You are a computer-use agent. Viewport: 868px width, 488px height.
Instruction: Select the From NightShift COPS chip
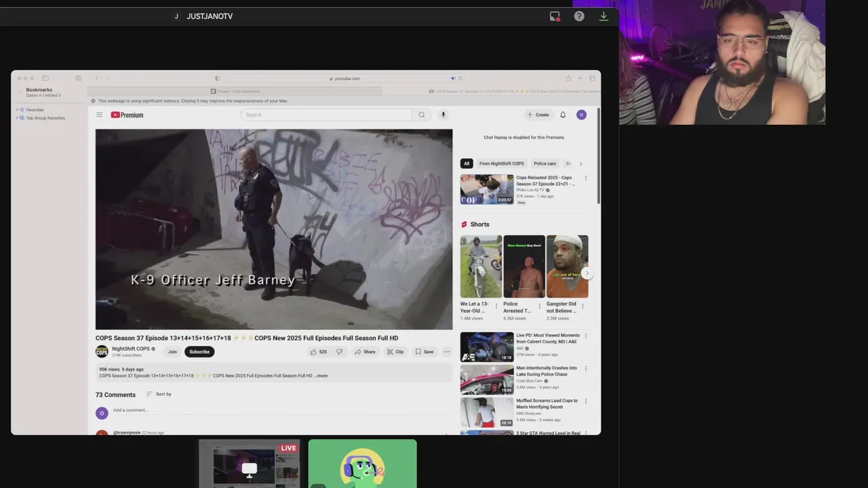point(501,163)
